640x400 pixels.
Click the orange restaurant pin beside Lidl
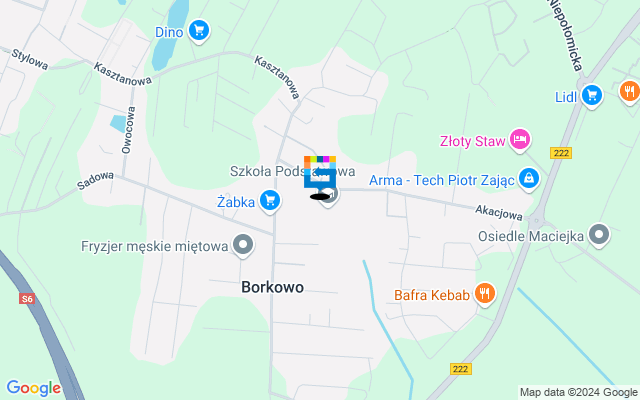(x=629, y=92)
